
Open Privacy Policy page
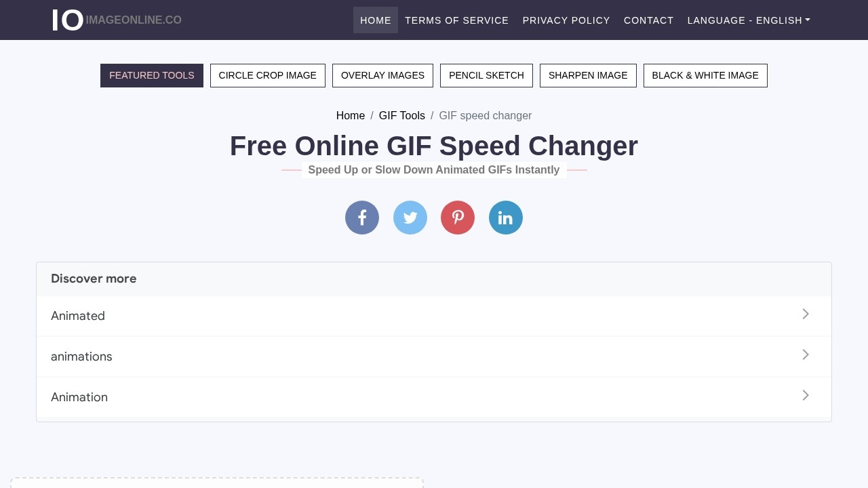click(566, 20)
